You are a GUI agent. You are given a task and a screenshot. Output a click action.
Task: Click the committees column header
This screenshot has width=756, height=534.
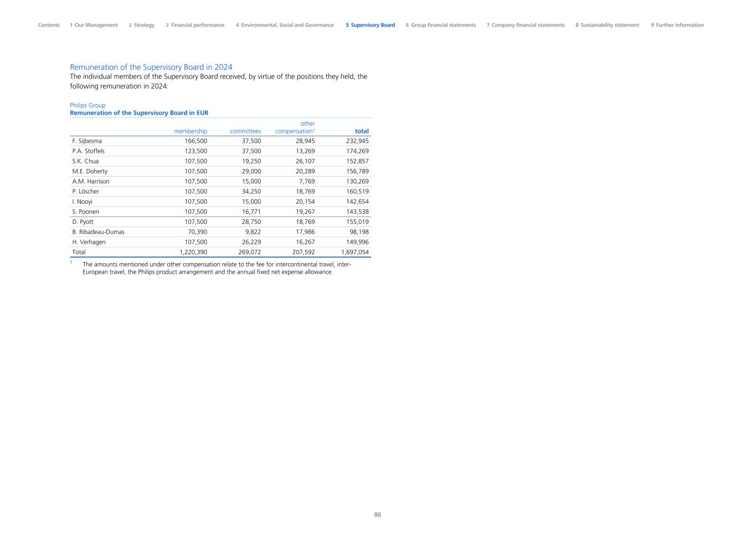point(245,131)
